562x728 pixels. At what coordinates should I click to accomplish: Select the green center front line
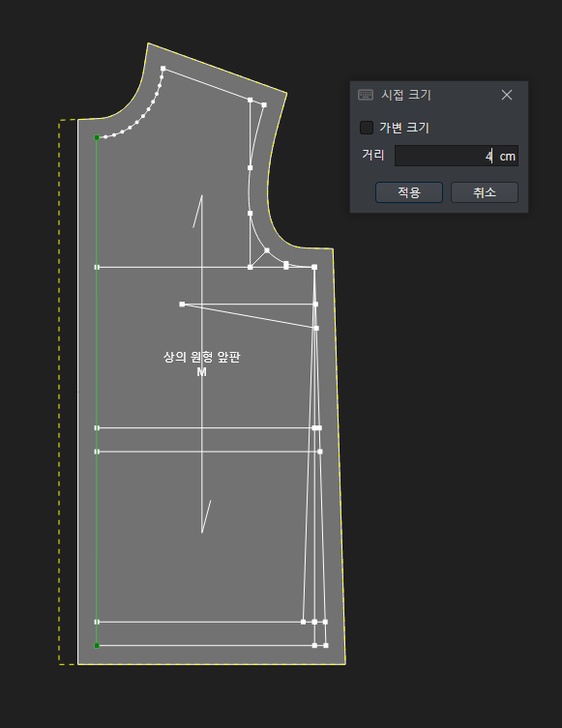[97, 392]
